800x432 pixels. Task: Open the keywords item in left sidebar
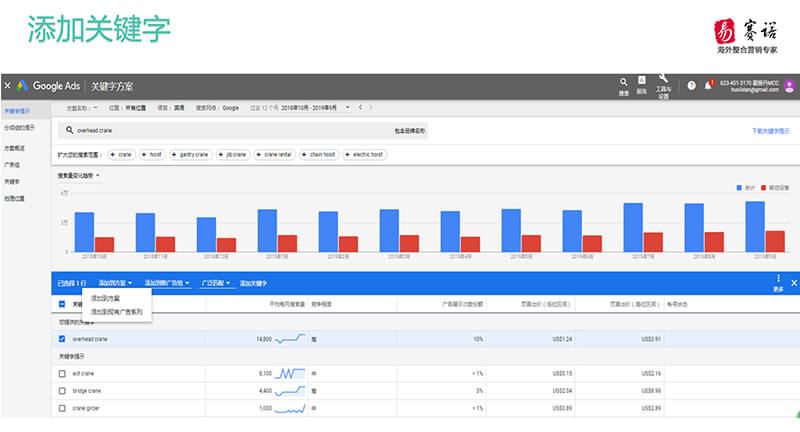point(12,182)
